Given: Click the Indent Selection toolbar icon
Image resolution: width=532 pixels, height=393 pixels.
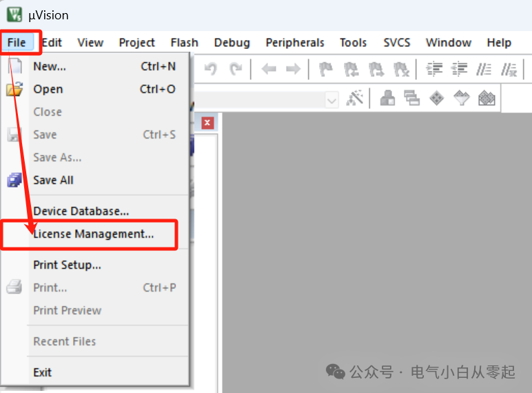Looking at the screenshot, I should (x=434, y=69).
